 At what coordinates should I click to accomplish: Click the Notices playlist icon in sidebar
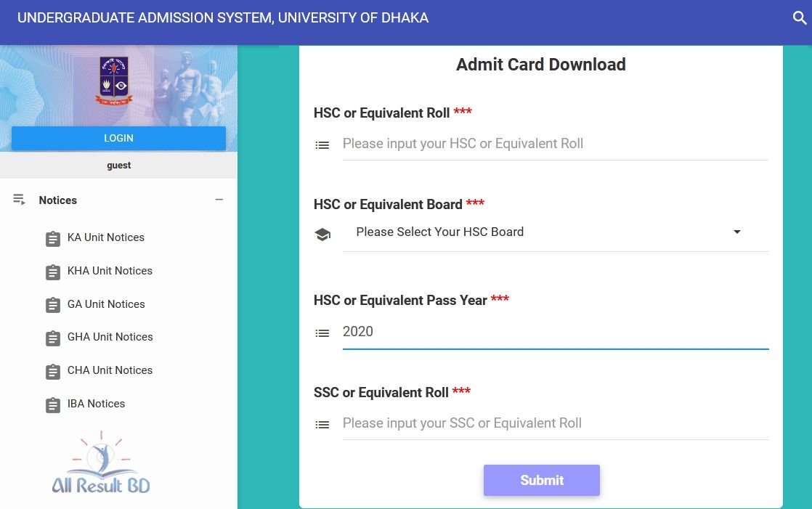pos(19,200)
